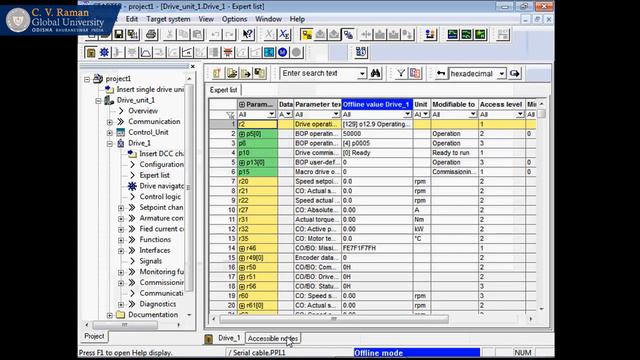Open the Edit menu

coord(131,19)
